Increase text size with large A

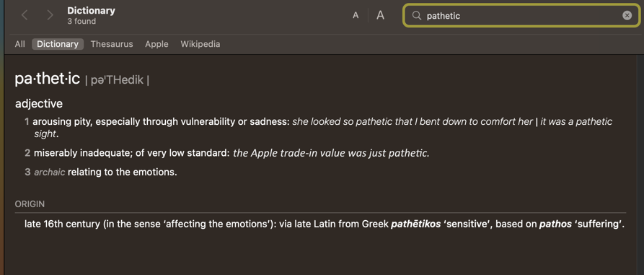click(x=381, y=16)
